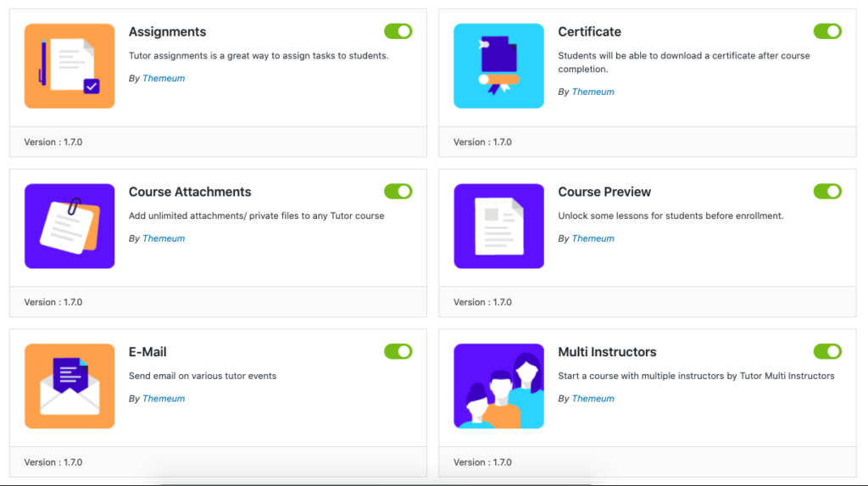
Task: Disable the Certificate addon toggle
Action: [x=827, y=31]
